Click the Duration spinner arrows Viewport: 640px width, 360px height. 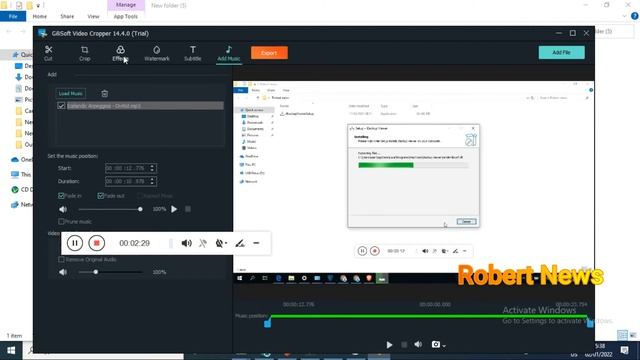coord(152,181)
